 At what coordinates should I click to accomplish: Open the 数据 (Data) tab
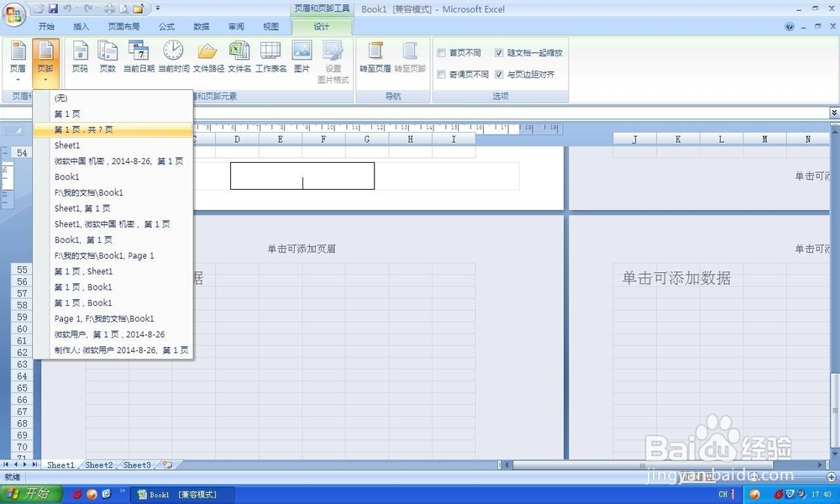(202, 26)
